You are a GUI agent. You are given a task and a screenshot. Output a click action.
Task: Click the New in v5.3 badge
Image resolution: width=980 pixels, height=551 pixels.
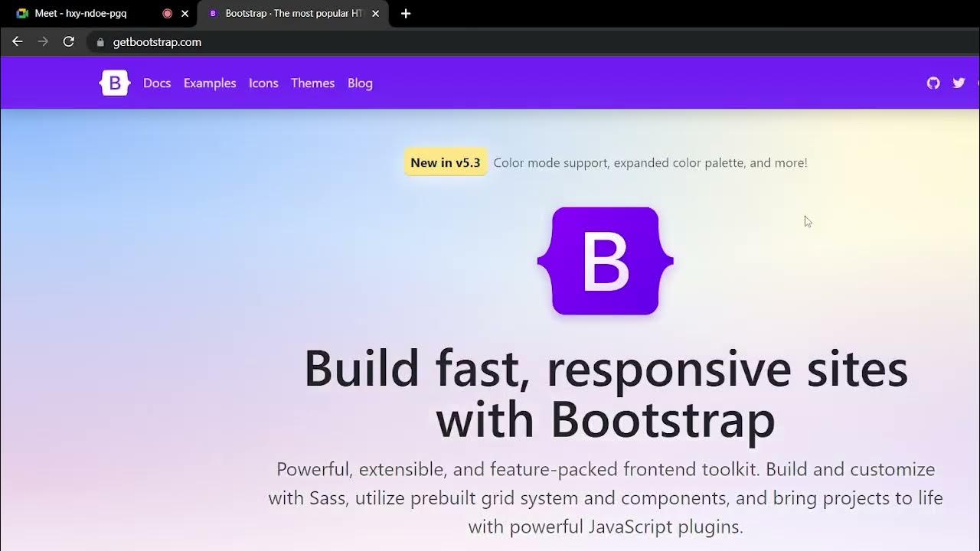pos(446,162)
